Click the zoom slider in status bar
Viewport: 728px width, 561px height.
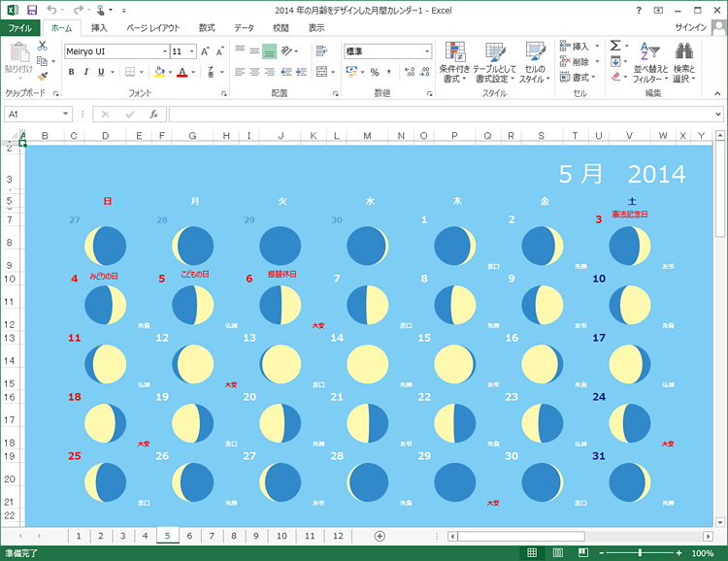point(641,552)
